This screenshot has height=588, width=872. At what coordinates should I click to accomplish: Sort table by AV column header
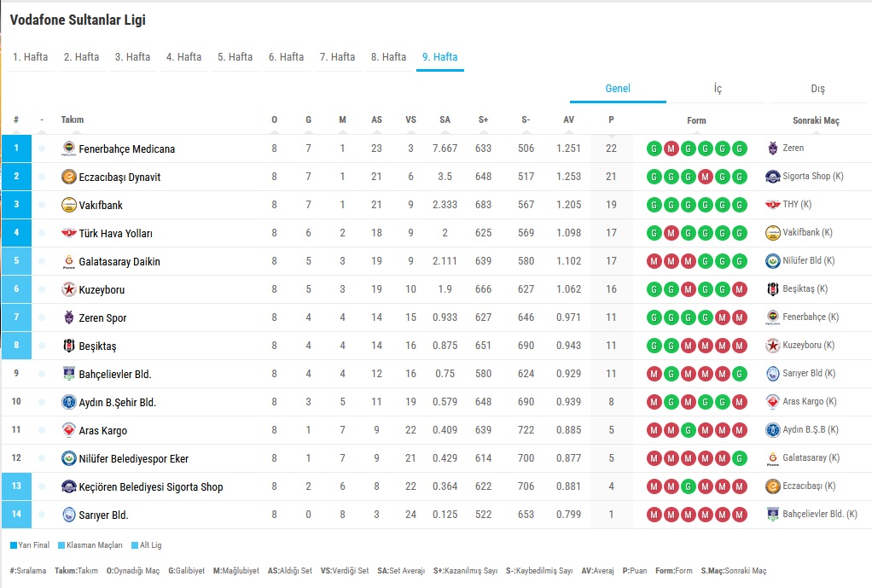pyautogui.click(x=568, y=119)
